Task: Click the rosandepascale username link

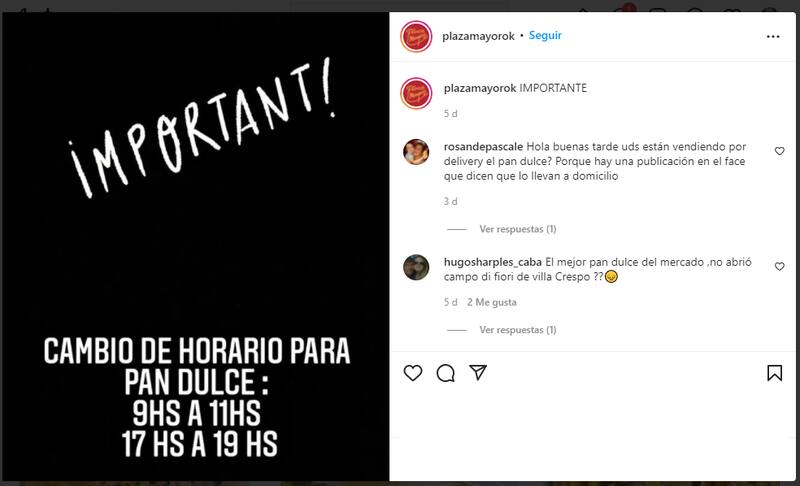Action: [483, 147]
